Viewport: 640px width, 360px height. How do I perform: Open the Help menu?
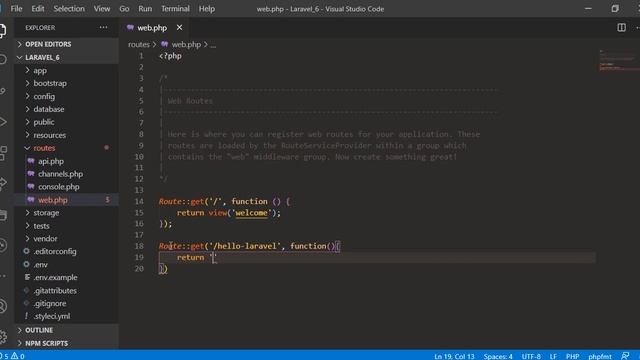click(x=207, y=9)
